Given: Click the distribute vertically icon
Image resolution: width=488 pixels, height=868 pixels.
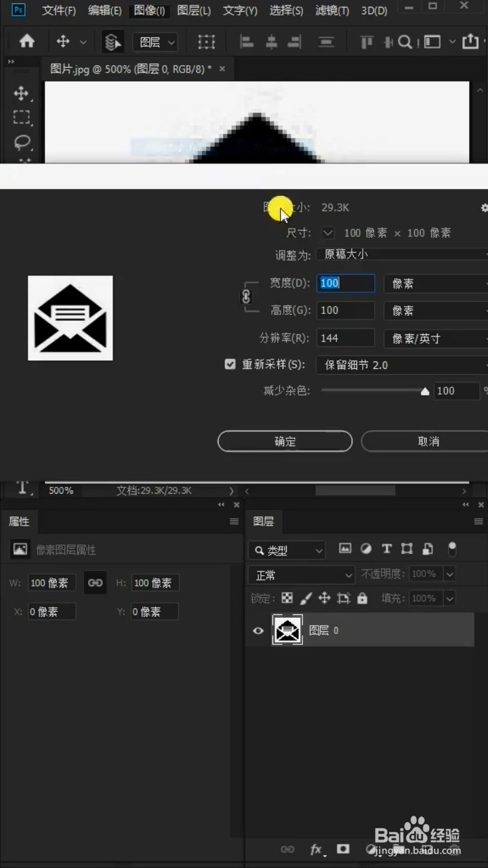Looking at the screenshot, I should (x=326, y=42).
